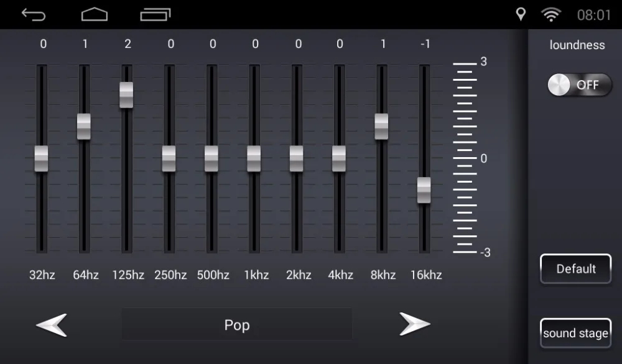Click the 4khz slider handle
Image resolution: width=622 pixels, height=364 pixels.
tap(339, 158)
